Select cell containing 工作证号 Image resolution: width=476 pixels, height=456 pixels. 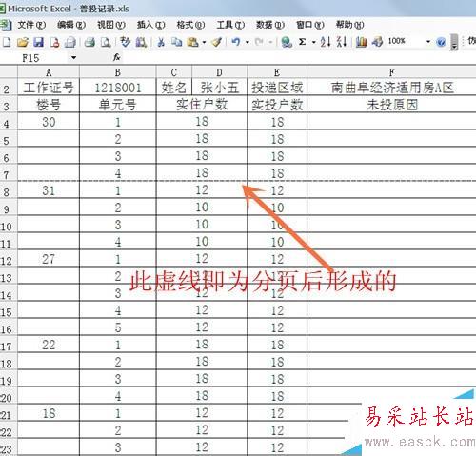[49, 87]
